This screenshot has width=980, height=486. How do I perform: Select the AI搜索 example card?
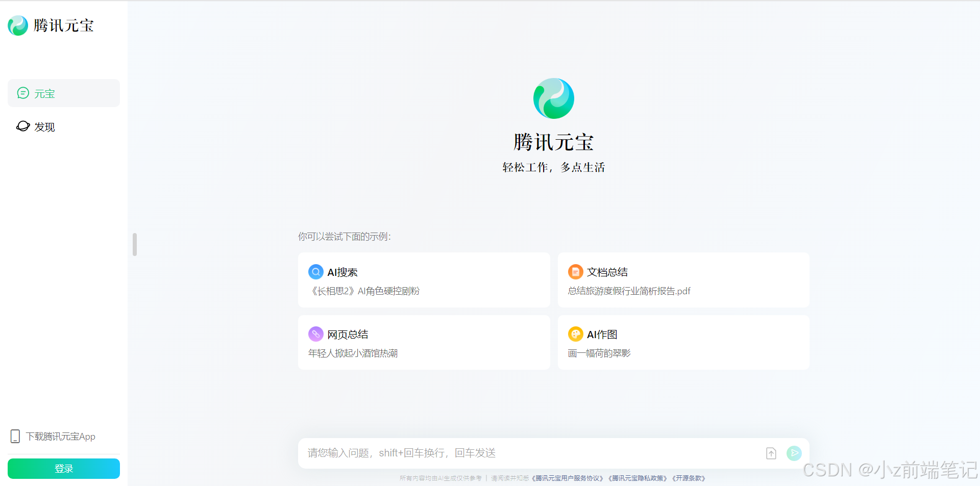(424, 280)
